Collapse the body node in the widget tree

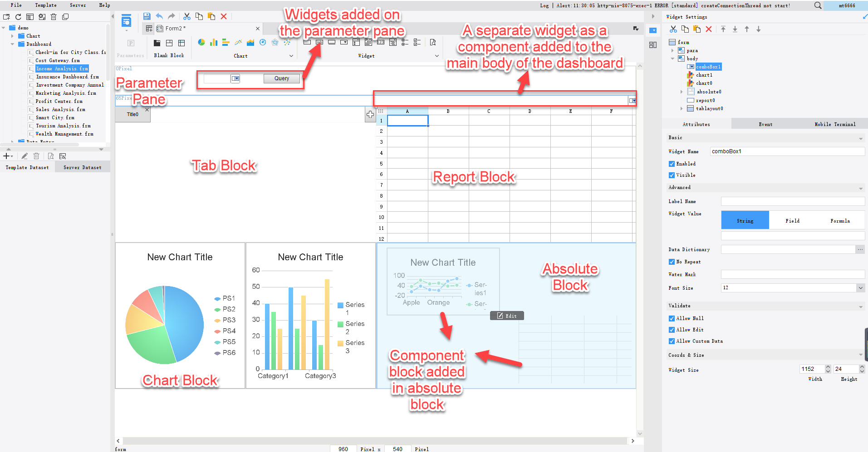[672, 58]
